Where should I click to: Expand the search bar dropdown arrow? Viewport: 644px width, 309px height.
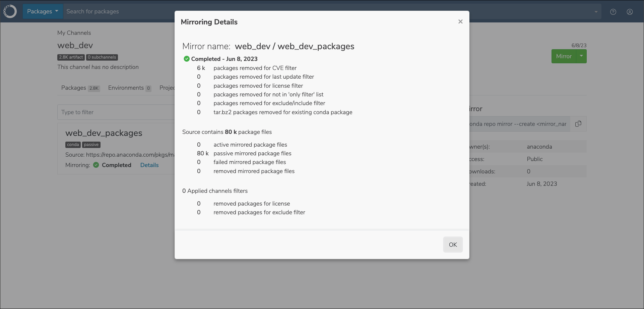[596, 12]
